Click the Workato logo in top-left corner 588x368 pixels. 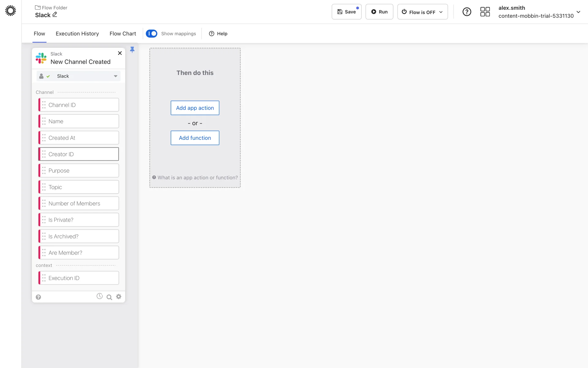pos(11,11)
